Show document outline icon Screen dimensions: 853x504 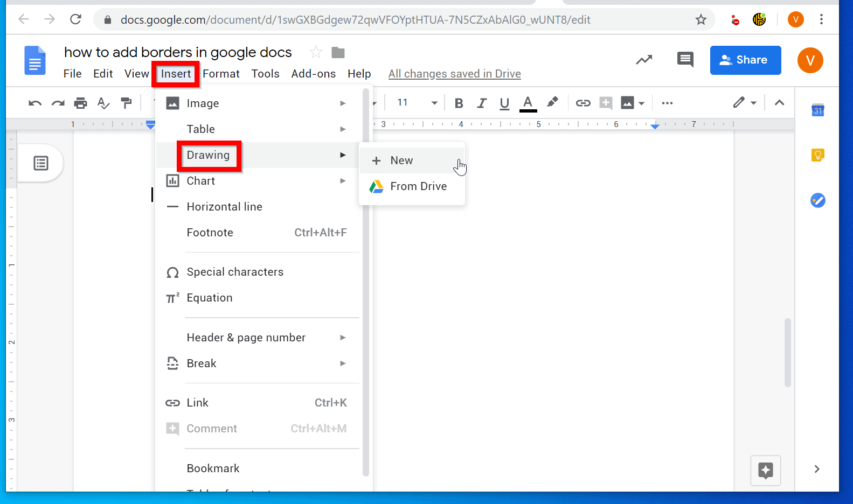point(41,163)
